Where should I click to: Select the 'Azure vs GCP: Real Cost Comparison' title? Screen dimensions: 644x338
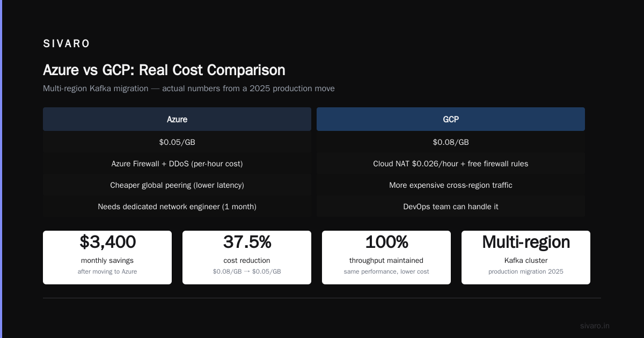tap(164, 70)
